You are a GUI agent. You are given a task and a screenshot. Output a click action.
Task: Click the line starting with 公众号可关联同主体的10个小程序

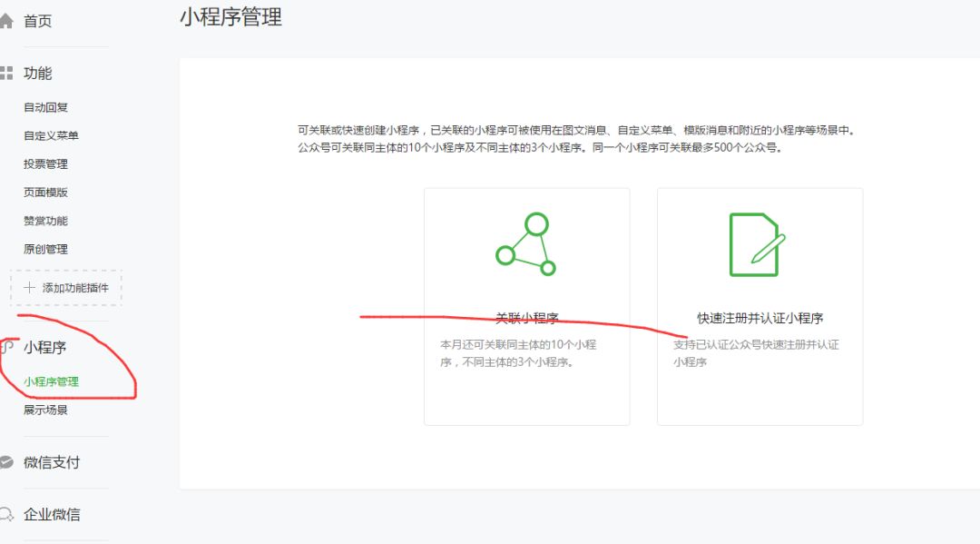(540, 147)
